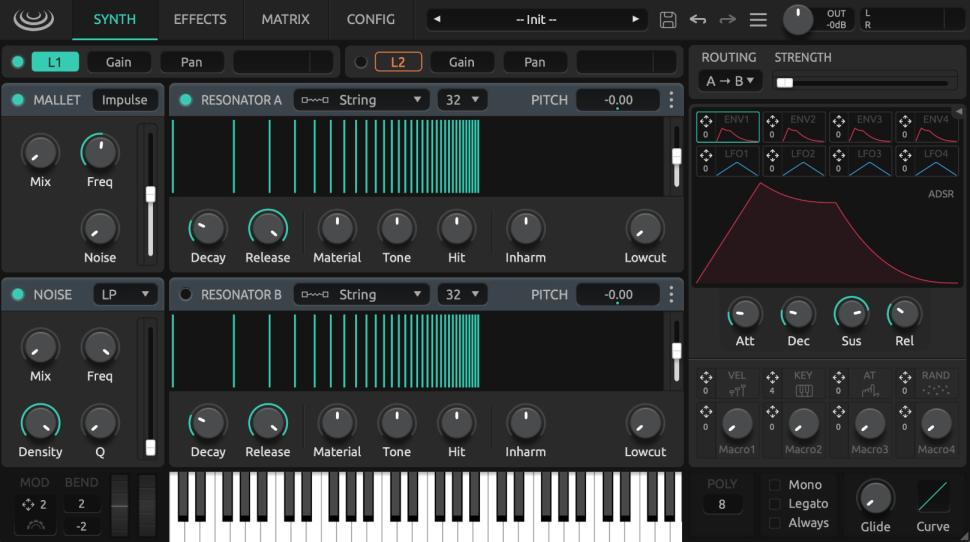Enable the Resonator B power button
Viewport: 970px width, 542px height.
pyautogui.click(x=185, y=295)
